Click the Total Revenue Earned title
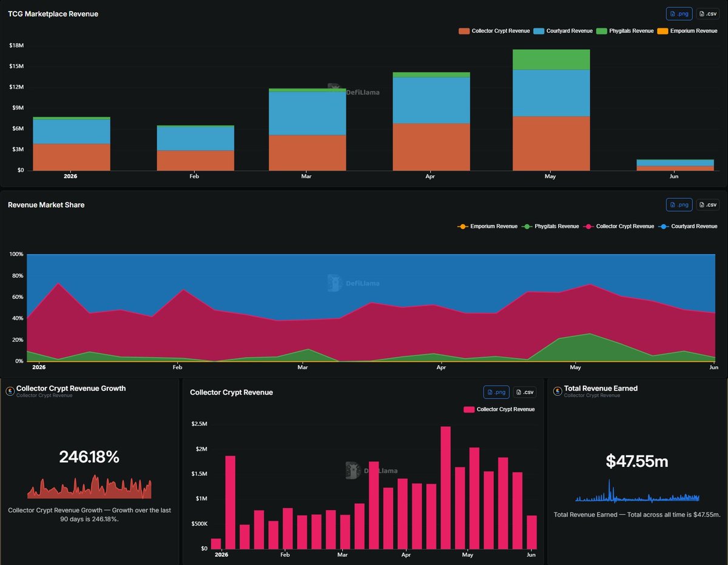The height and width of the screenshot is (565, 728). 601,388
